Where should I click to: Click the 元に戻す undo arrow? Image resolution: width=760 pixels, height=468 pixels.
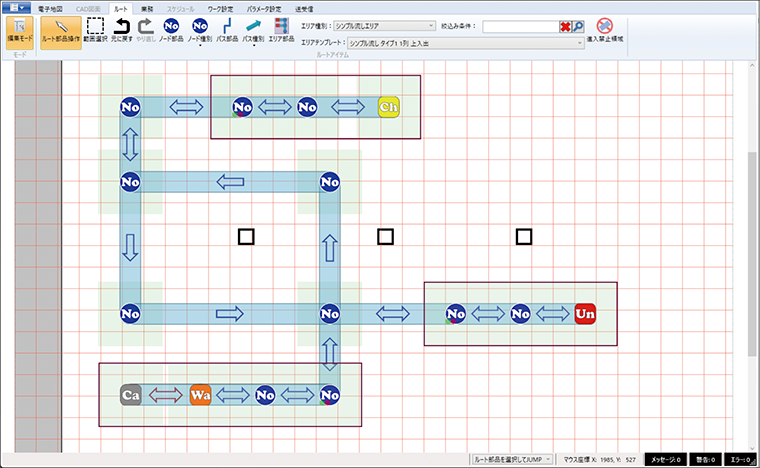121,30
